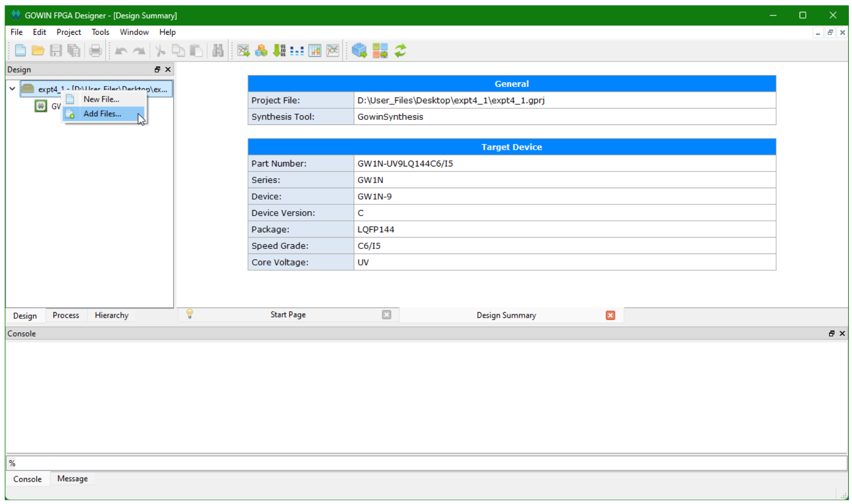Click the Device value GW1N-9
Screen dimensions: 852x504
click(375, 197)
